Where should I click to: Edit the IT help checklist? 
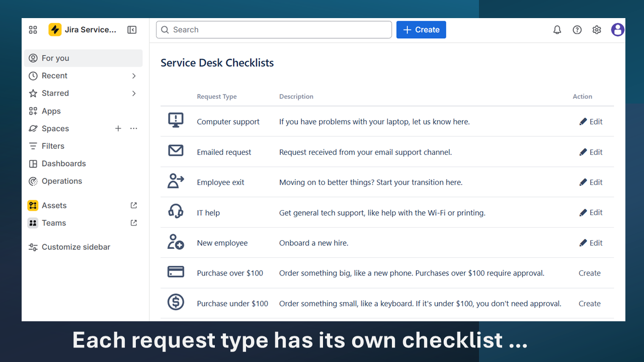[591, 212]
